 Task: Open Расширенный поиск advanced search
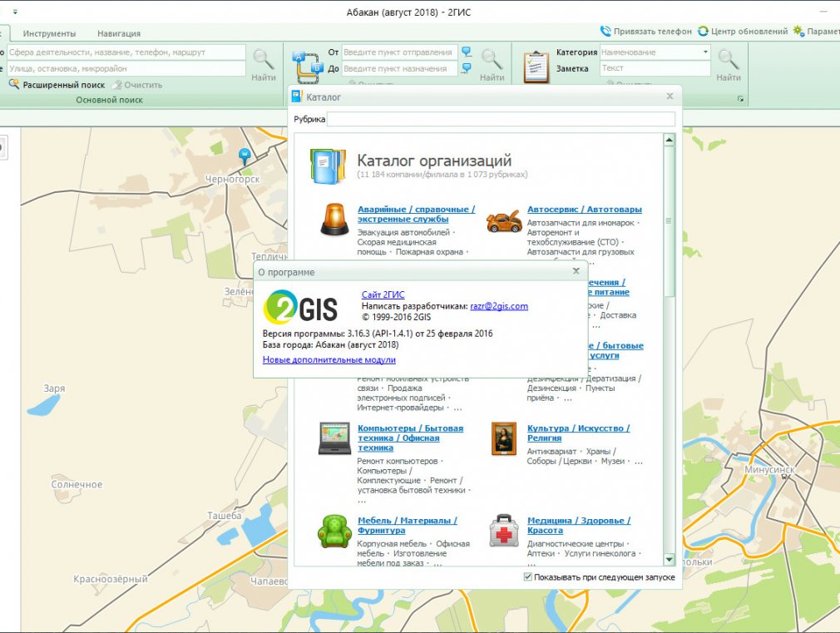coord(57,85)
